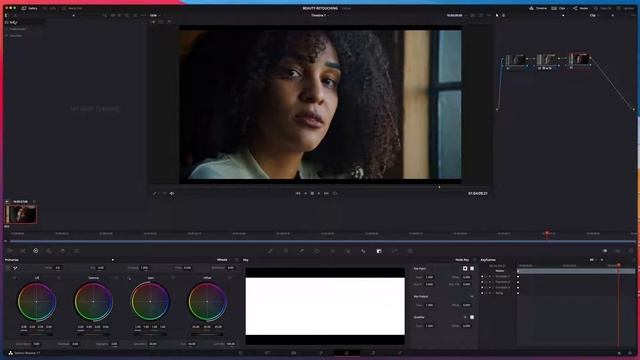Adjust the Lift color wheel
This screenshot has height=360, width=640.
(x=36, y=301)
